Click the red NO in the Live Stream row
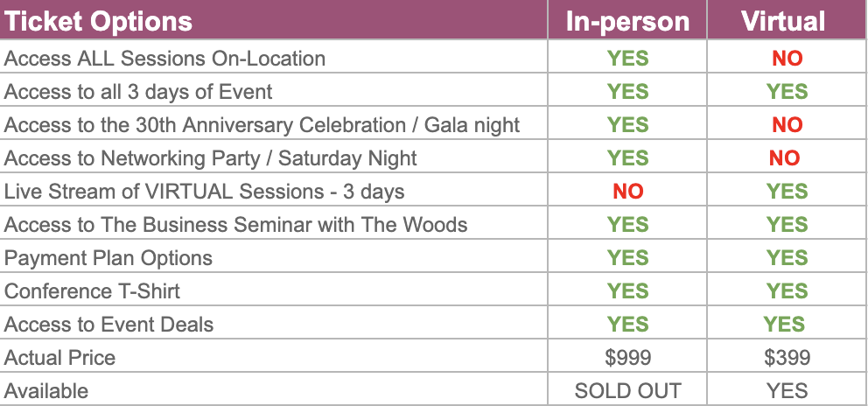Screen dimensions: 868x406 [x=627, y=192]
